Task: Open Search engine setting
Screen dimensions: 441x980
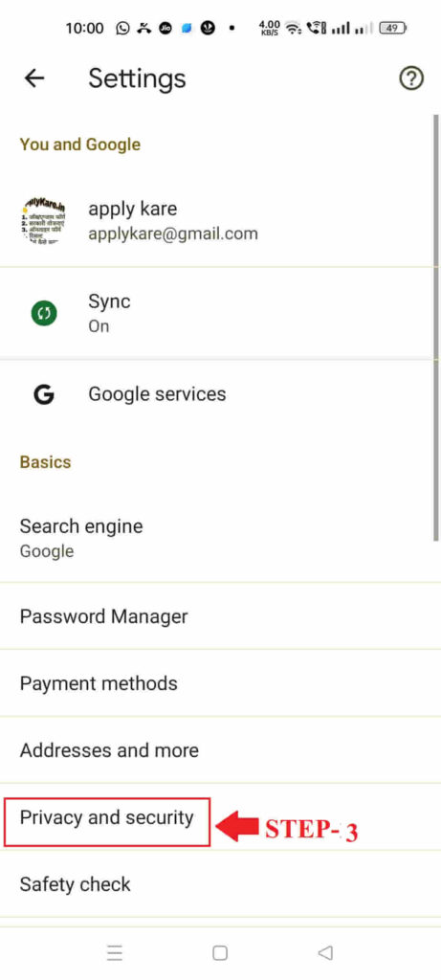Action: (x=220, y=538)
